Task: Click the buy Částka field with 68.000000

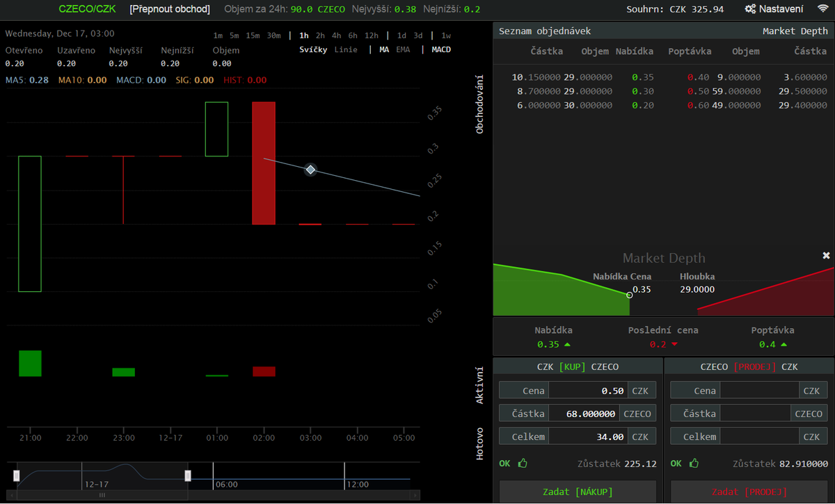Action: click(x=584, y=414)
